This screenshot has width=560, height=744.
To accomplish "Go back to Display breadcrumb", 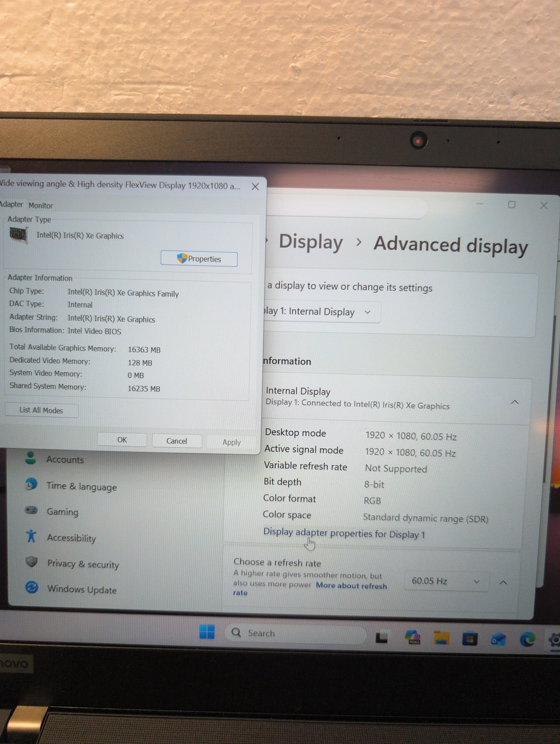I will pyautogui.click(x=310, y=242).
